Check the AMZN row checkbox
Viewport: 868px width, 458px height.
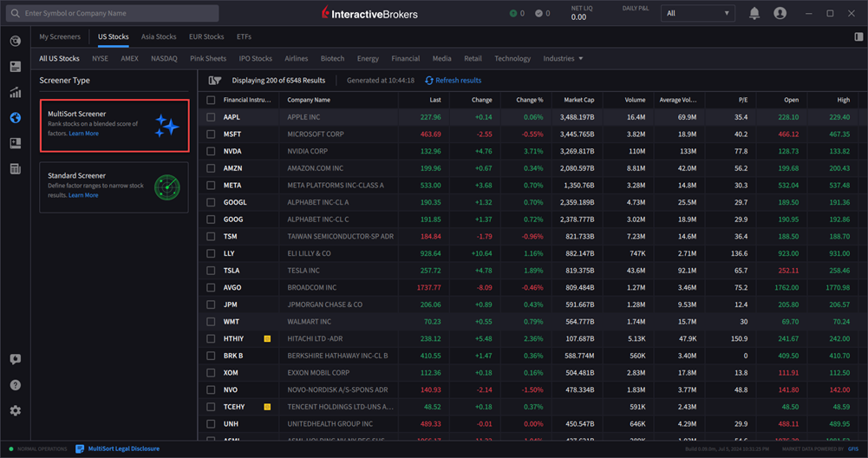click(211, 167)
